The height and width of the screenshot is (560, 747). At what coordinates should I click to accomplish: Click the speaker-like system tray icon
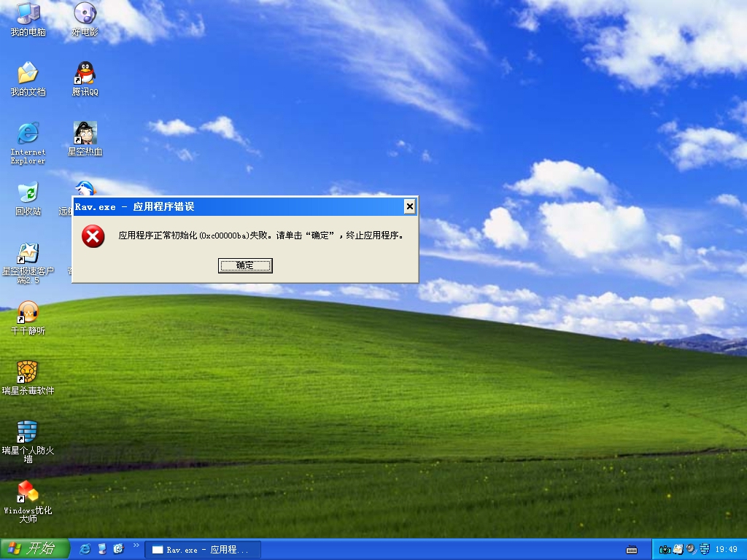pyautogui.click(x=692, y=550)
